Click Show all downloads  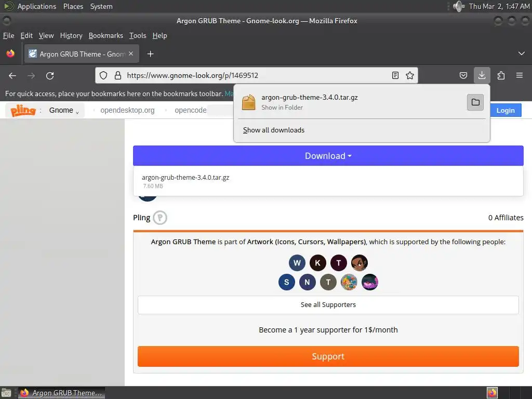click(273, 130)
